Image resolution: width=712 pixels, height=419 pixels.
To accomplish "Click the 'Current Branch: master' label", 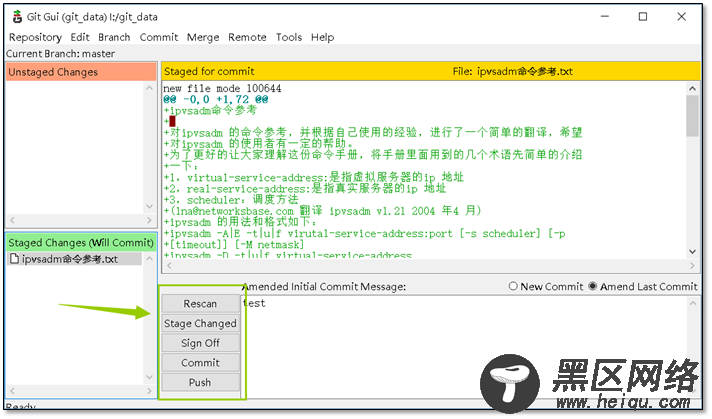I will [x=60, y=54].
